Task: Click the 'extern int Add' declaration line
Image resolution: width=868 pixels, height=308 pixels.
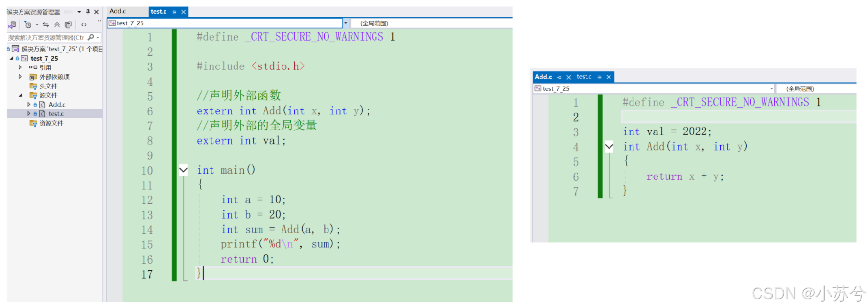Action: (284, 111)
